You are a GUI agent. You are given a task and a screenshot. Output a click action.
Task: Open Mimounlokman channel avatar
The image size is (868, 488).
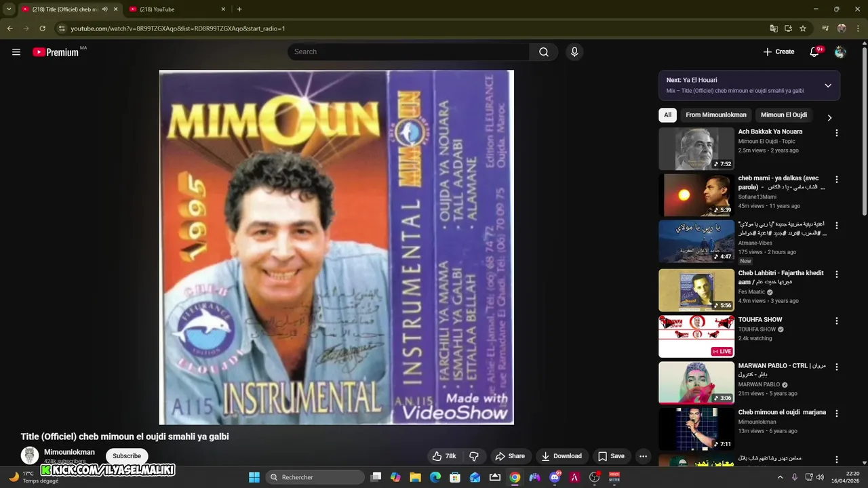point(30,455)
